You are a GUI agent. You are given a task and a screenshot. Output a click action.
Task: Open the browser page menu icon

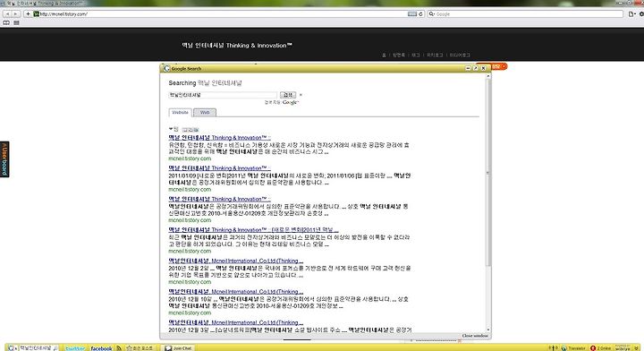[x=631, y=14]
